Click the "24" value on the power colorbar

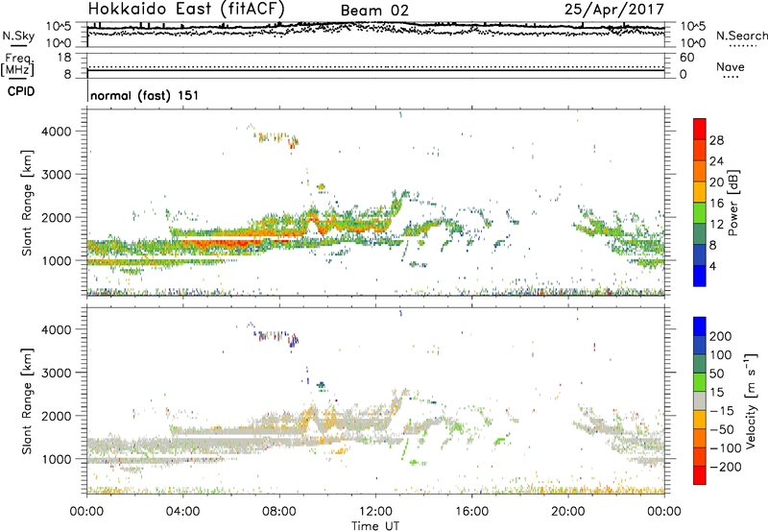click(716, 161)
